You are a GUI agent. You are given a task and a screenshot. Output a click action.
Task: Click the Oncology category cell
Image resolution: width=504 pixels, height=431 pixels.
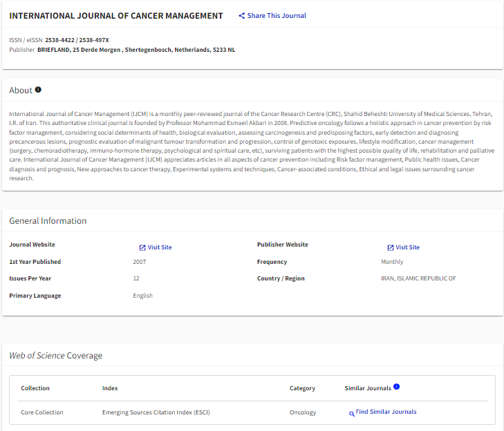pos(303,412)
